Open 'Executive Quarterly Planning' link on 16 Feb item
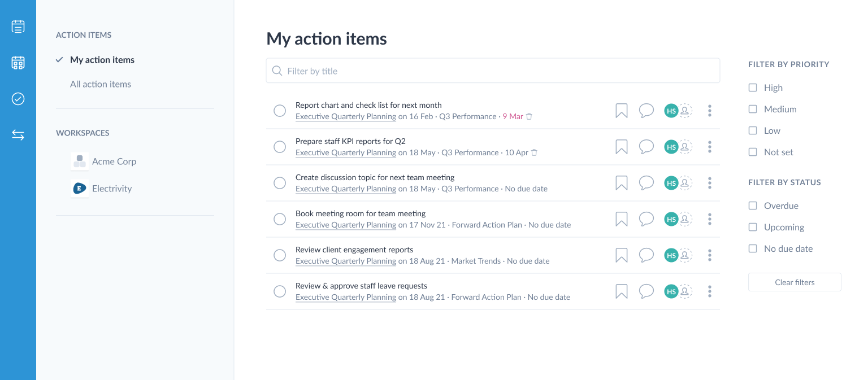This screenshot has width=868, height=380. click(346, 116)
